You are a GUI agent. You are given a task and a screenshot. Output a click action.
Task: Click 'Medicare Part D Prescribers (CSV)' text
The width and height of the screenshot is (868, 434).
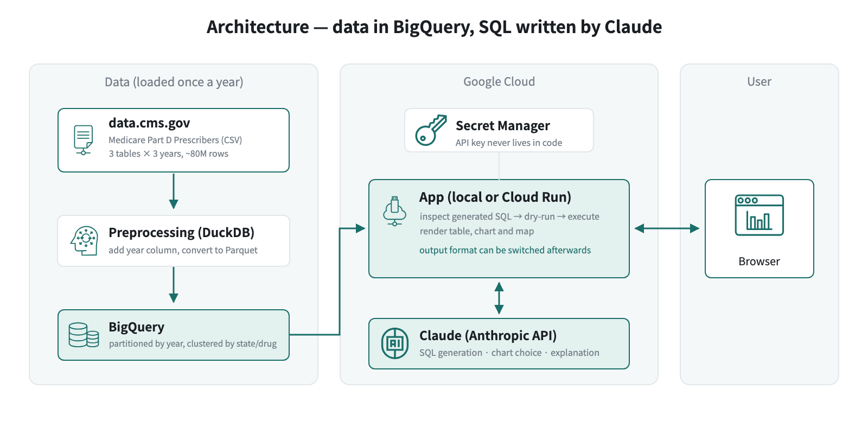pyautogui.click(x=175, y=140)
